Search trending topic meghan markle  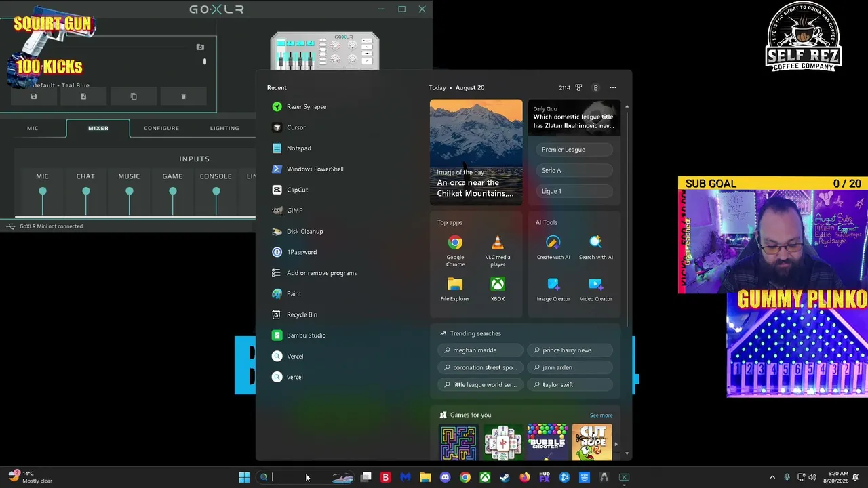pos(481,350)
